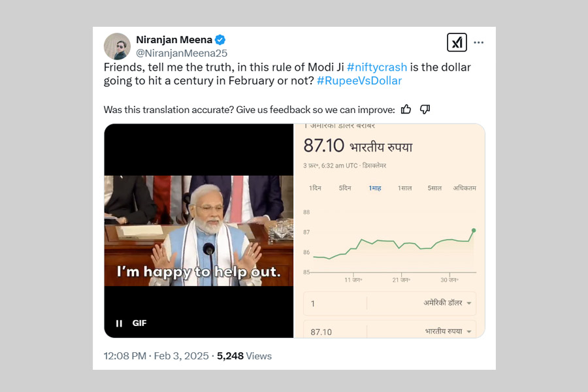This screenshot has height=392, width=588.
Task: Click the Grok xAI icon
Action: (x=457, y=42)
